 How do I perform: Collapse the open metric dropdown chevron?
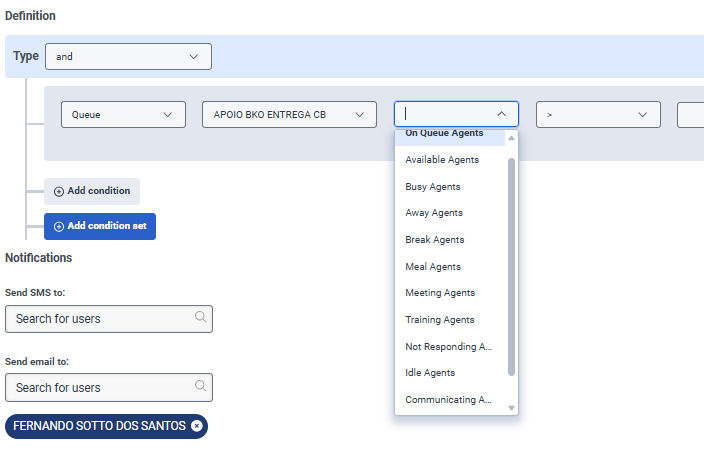(x=502, y=115)
